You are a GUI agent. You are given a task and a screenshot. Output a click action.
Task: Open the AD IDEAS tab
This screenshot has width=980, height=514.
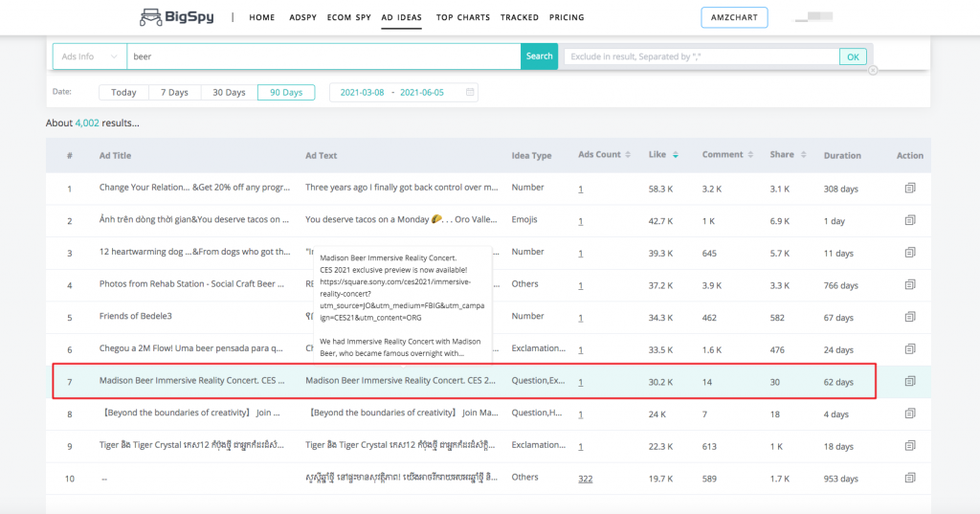click(x=401, y=17)
